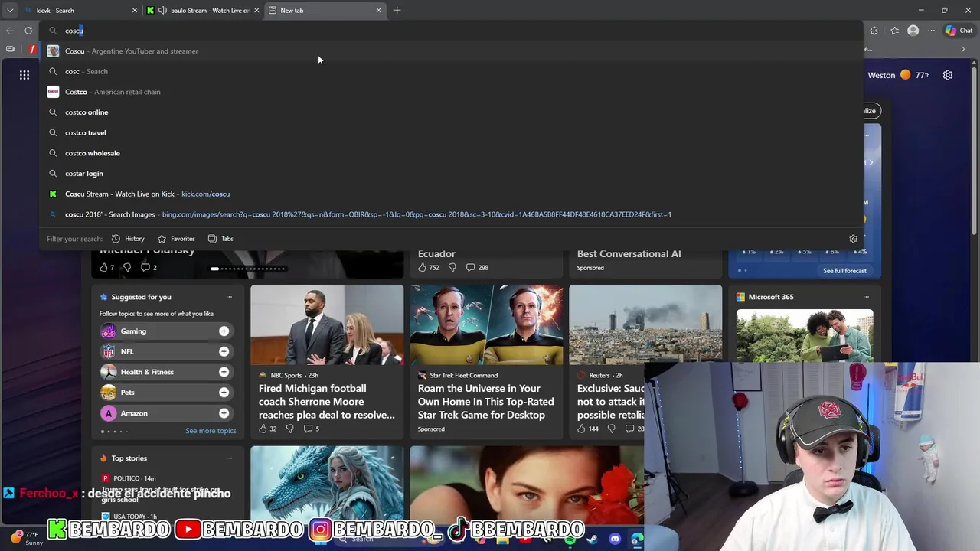Open address bar suggestion settings gear

click(x=854, y=239)
